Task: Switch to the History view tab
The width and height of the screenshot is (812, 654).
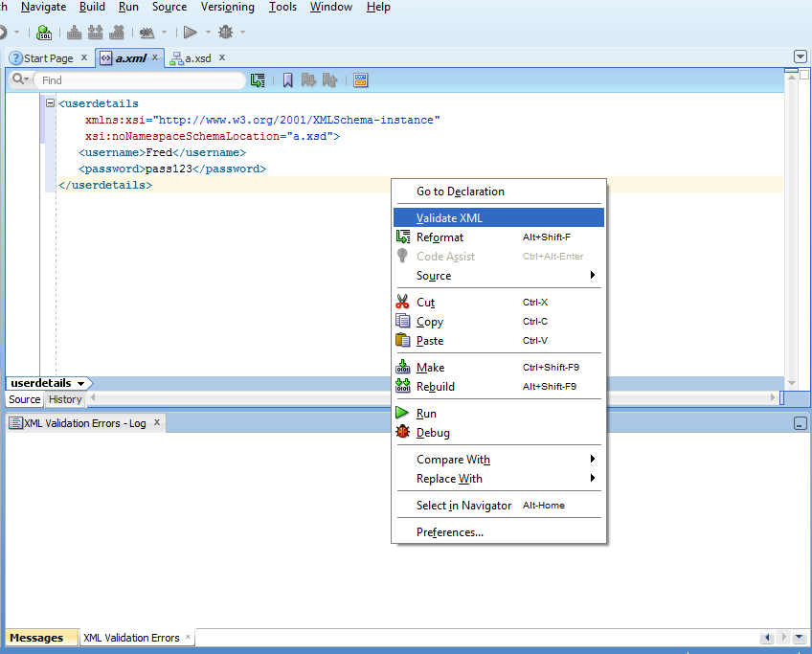Action: click(x=65, y=399)
